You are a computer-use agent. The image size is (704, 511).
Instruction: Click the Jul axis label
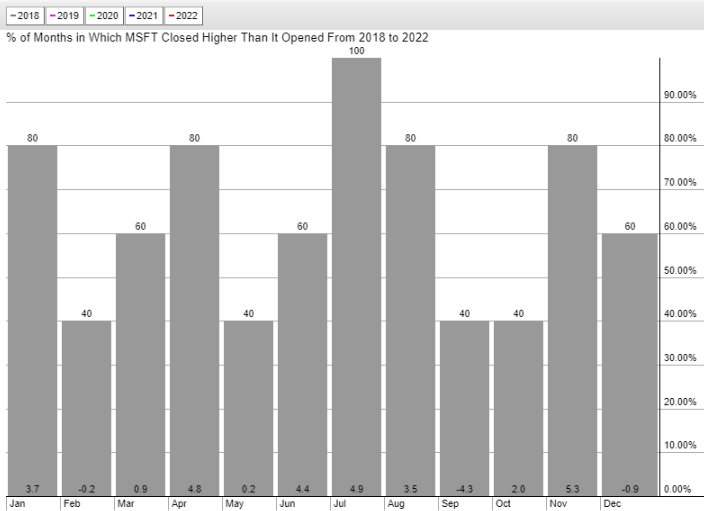pos(339,504)
